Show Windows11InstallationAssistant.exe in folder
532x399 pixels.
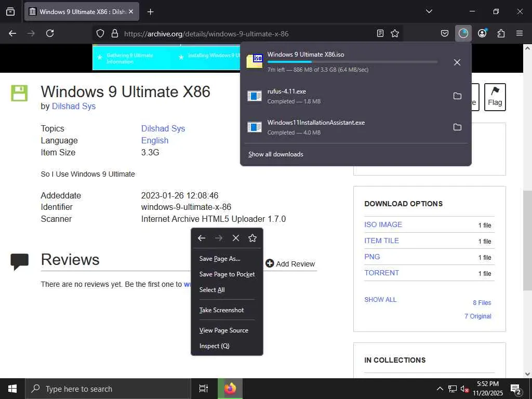(457, 127)
